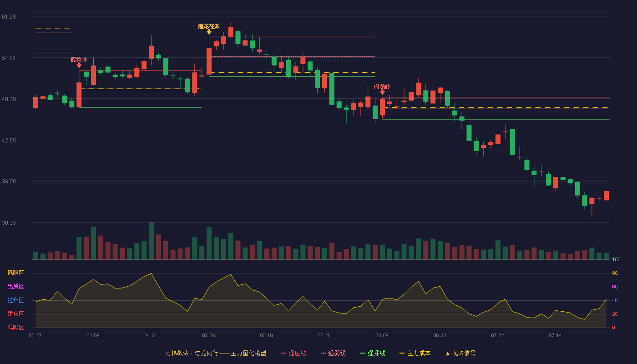The height and width of the screenshot is (364, 637).
Task: Click the tallest volume bar near 04-21
Action: pyautogui.click(x=151, y=241)
